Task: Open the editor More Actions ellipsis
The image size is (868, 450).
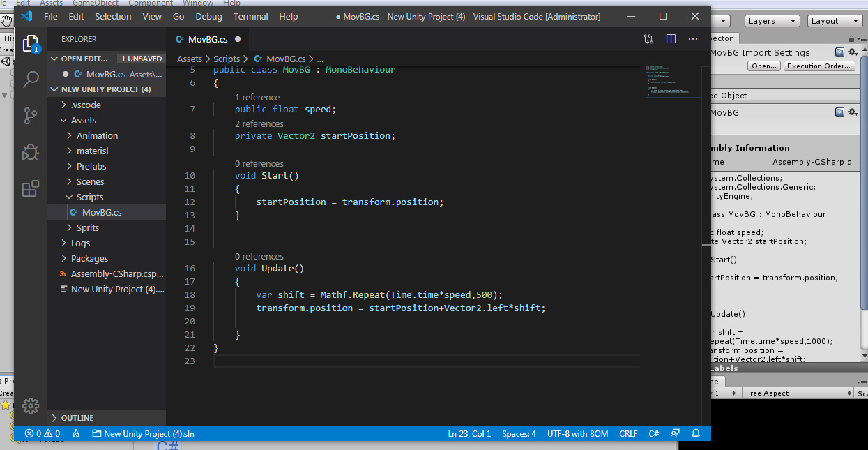Action: [x=692, y=39]
